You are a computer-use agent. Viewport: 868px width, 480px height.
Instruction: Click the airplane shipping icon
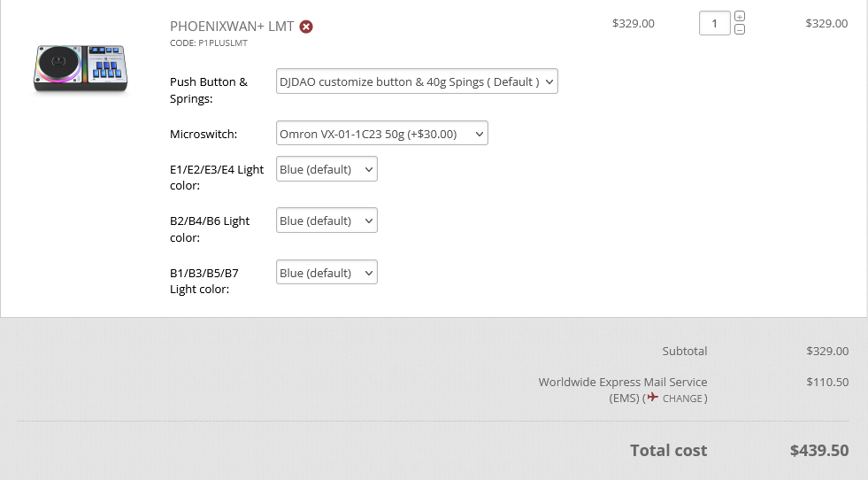point(653,398)
